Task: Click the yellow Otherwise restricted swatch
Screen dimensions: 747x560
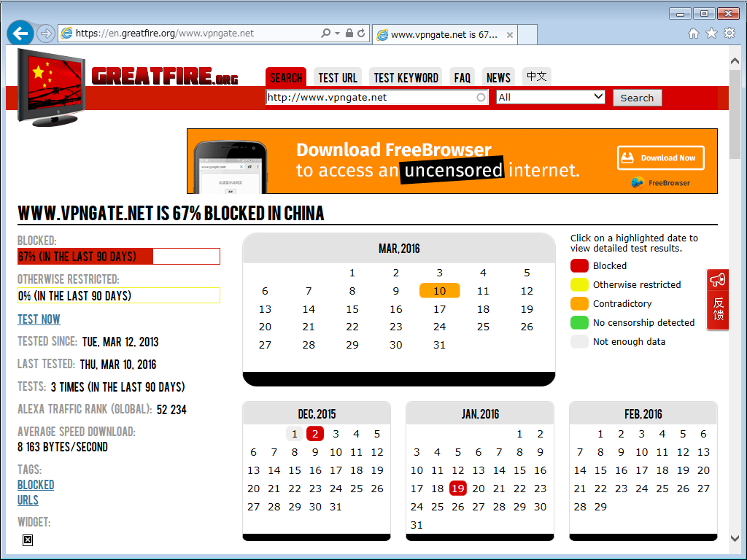Action: (x=579, y=285)
